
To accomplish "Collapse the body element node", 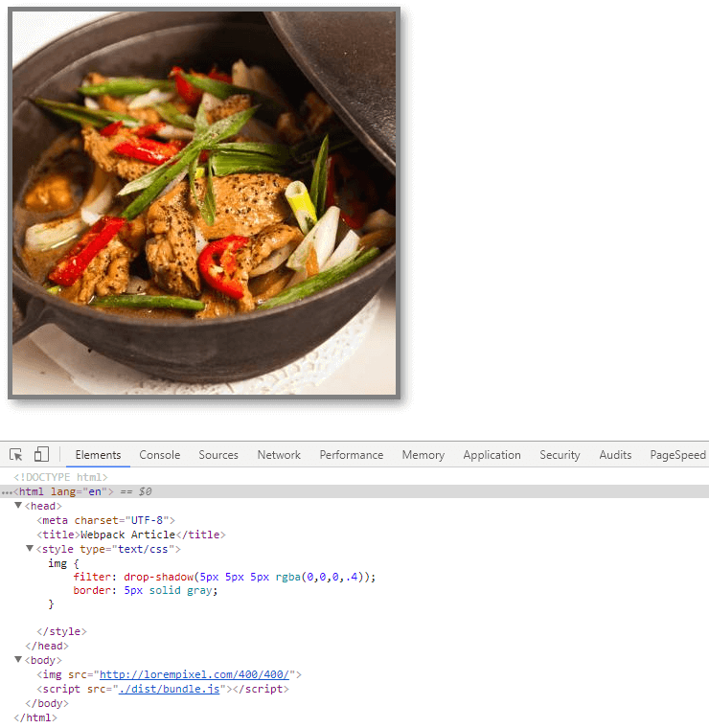I will 18,660.
